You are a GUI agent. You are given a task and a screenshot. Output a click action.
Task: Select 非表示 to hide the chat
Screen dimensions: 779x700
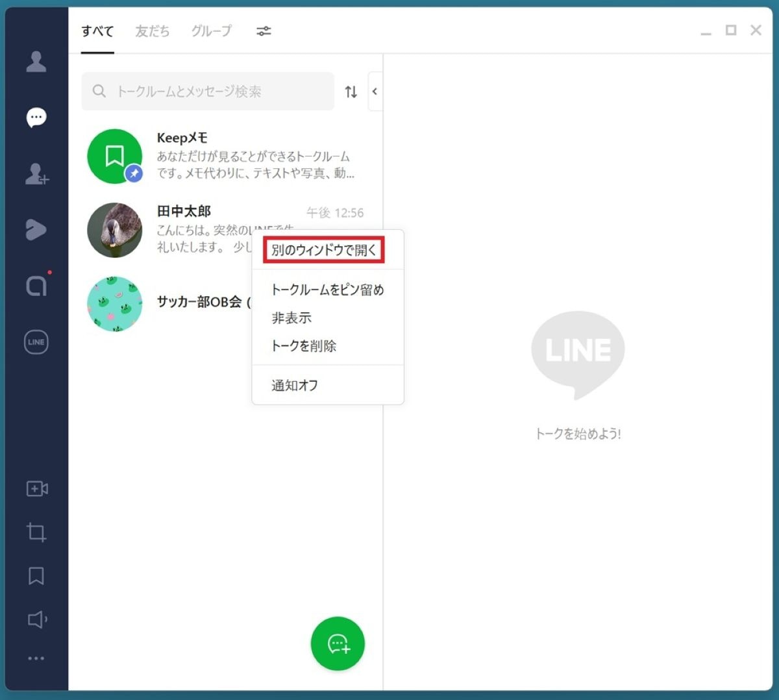tap(291, 318)
